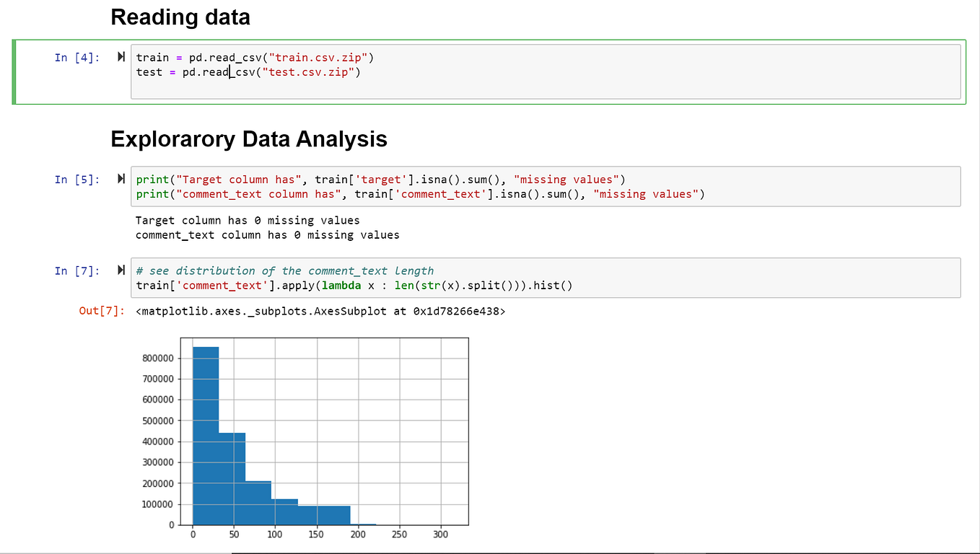Click the matplotlib AxesSubplot output text
Image resolution: width=980 pixels, height=554 pixels.
pos(320,312)
